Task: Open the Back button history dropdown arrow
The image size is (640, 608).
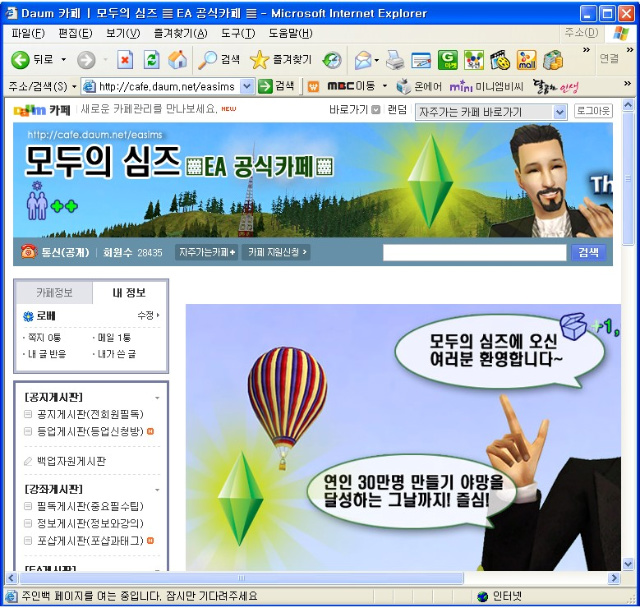Action: 64,60
